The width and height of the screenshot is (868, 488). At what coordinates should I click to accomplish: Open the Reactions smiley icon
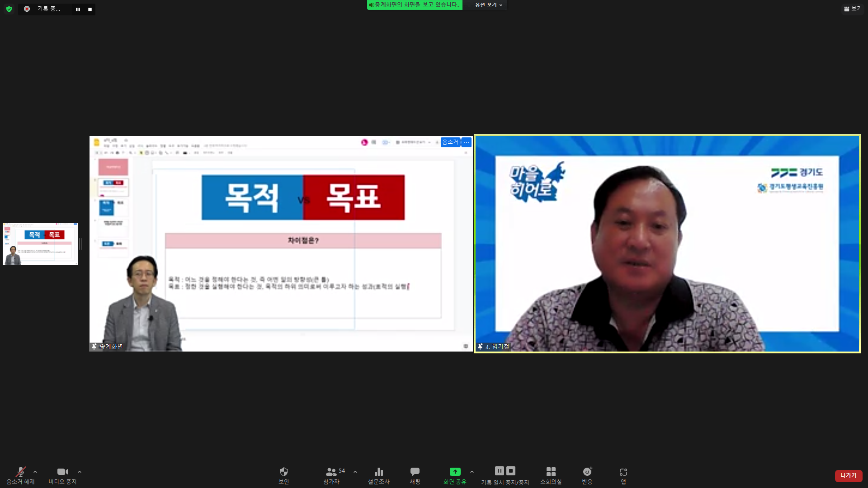(x=587, y=472)
